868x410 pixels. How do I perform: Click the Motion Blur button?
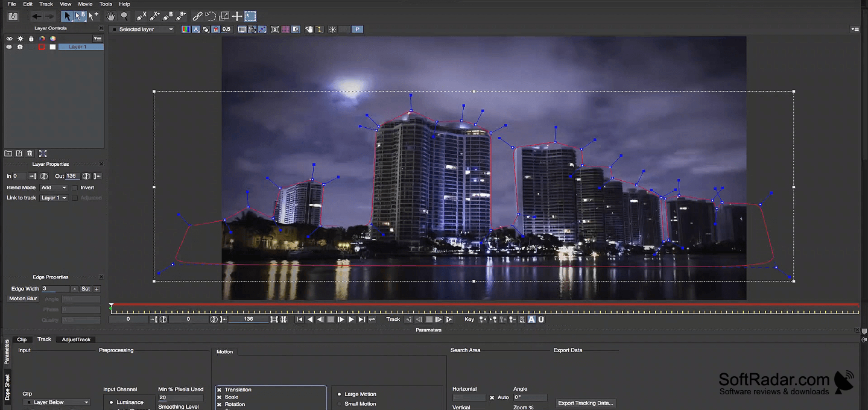pos(24,298)
